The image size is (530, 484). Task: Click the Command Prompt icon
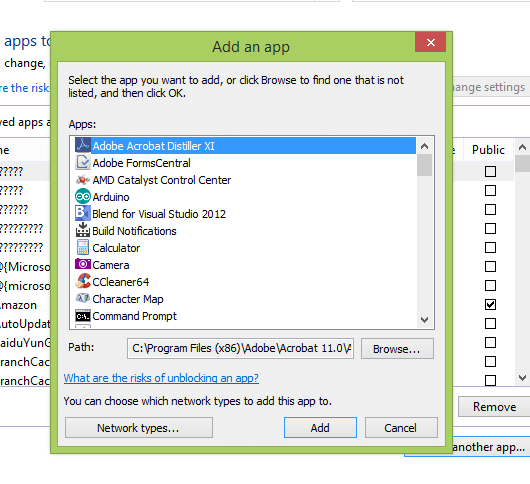(83, 316)
